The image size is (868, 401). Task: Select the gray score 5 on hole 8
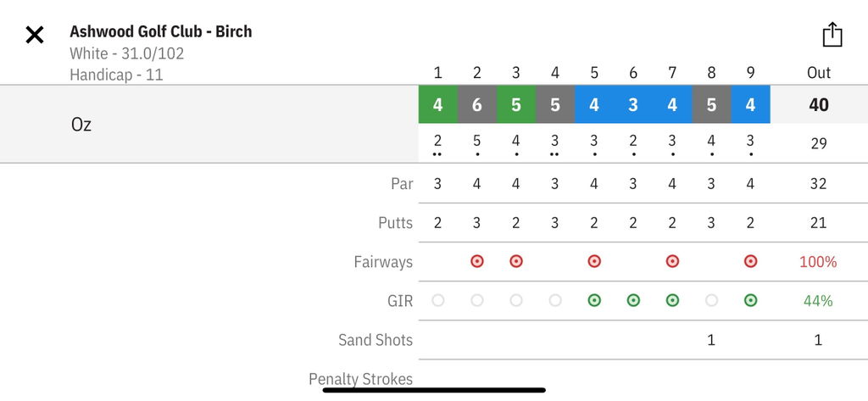pyautogui.click(x=711, y=104)
